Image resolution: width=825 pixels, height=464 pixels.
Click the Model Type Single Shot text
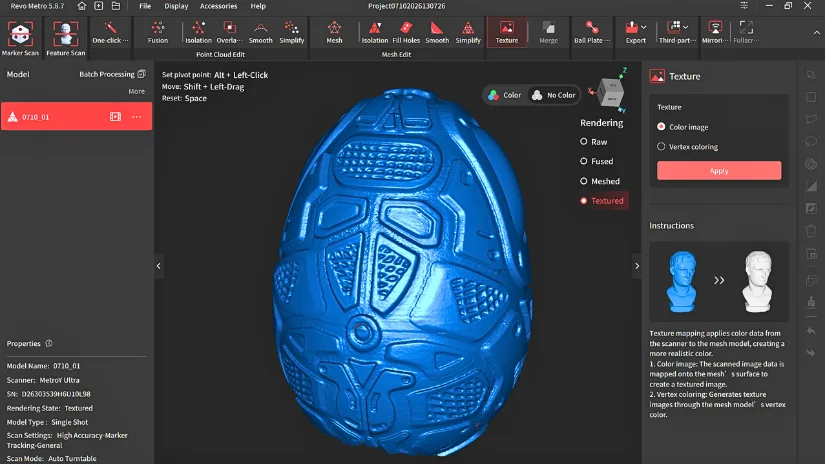tap(47, 422)
